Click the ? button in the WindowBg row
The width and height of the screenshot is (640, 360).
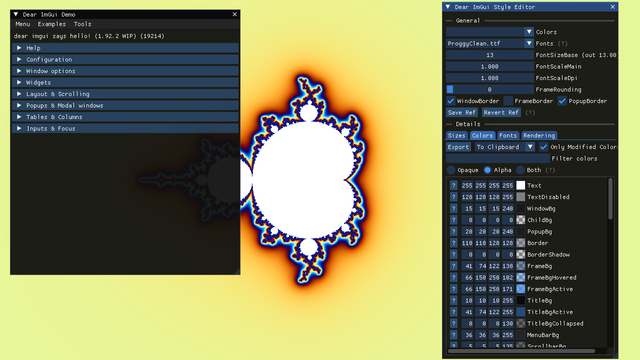click(x=453, y=208)
